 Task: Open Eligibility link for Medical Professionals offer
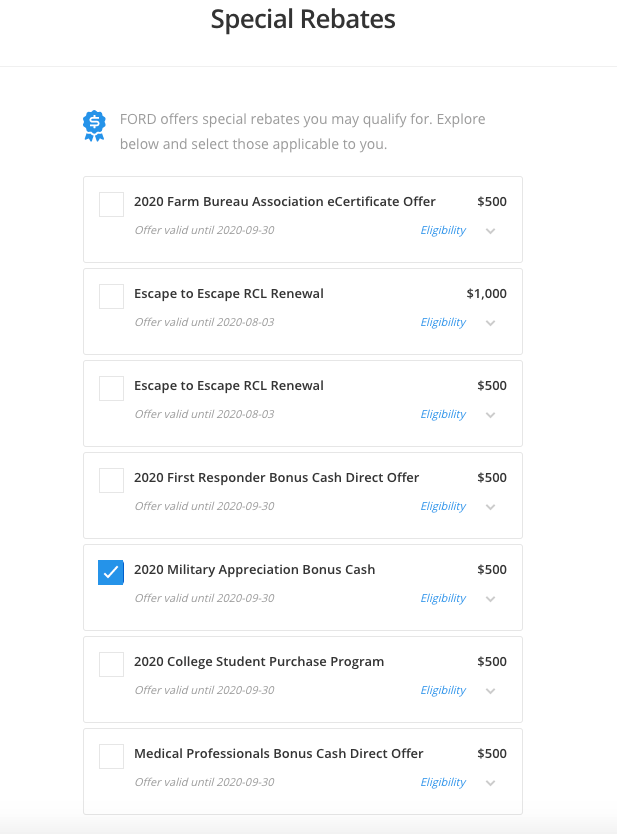click(443, 782)
